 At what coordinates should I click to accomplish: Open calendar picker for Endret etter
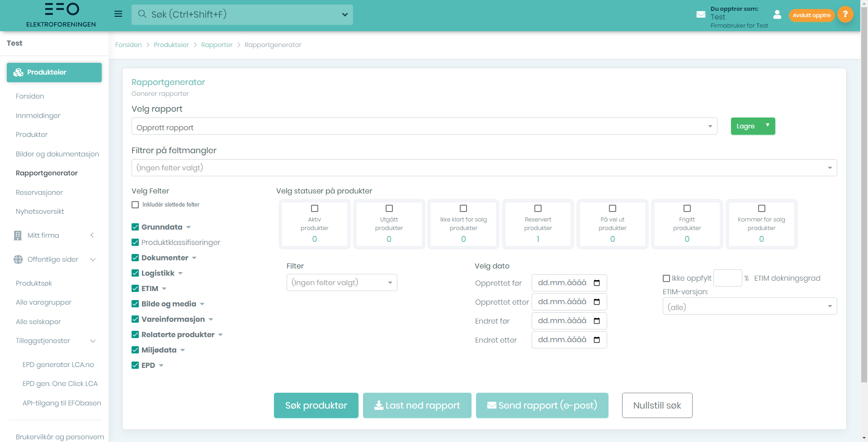pyautogui.click(x=597, y=340)
